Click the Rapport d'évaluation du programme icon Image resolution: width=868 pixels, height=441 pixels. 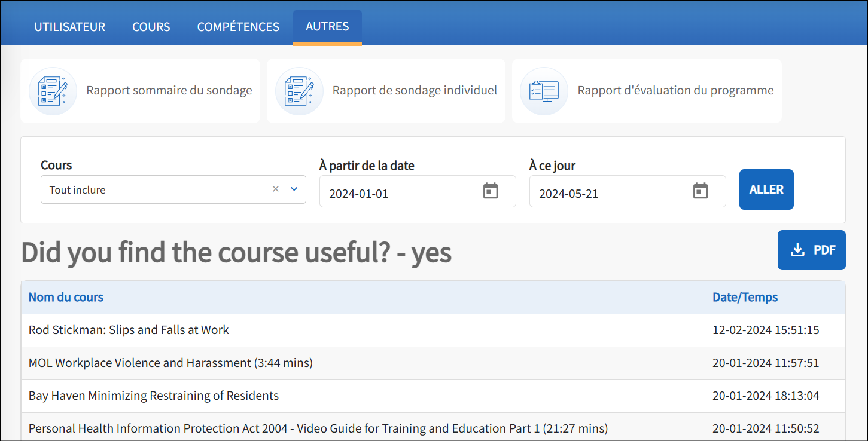(x=543, y=91)
